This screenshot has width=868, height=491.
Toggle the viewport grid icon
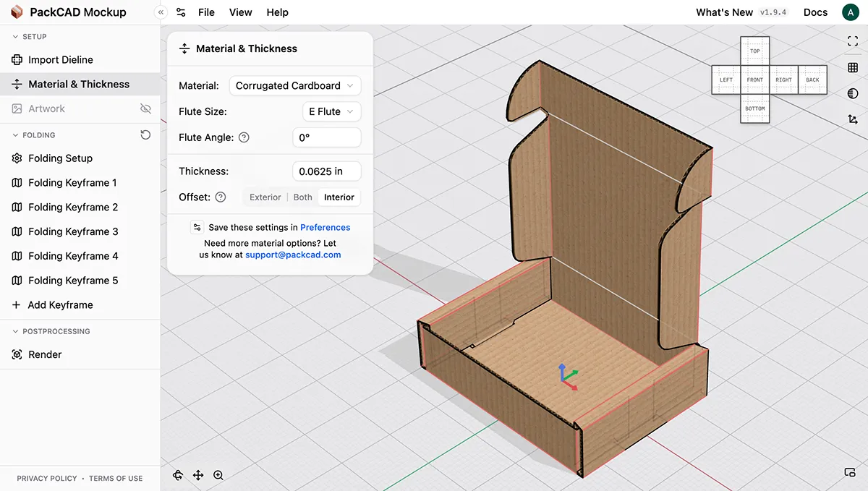pyautogui.click(x=852, y=67)
